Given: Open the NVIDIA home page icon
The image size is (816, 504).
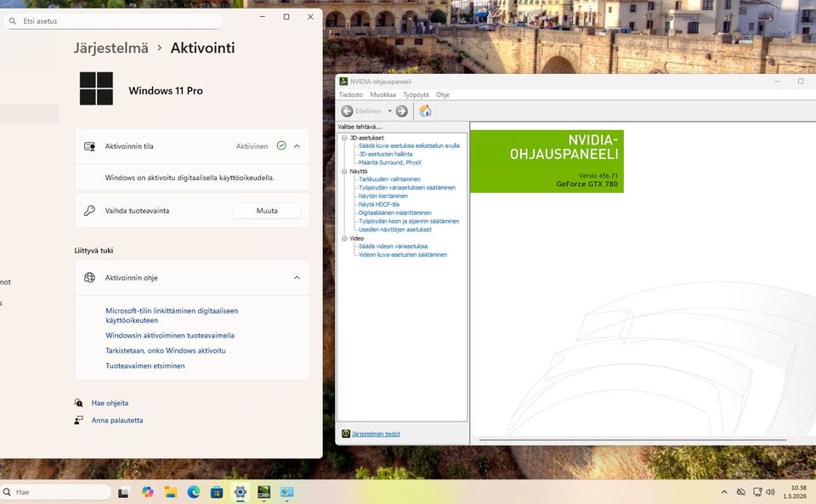Looking at the screenshot, I should tap(425, 110).
